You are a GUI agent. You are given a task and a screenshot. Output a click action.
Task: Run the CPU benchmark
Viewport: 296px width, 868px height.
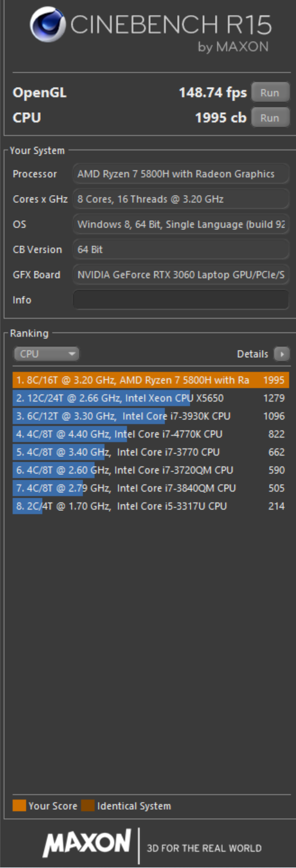tap(270, 118)
